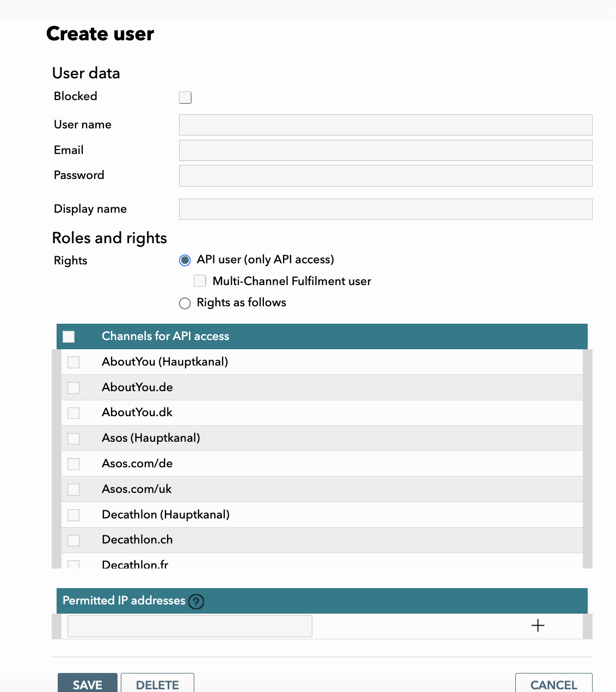Screen dimensions: 616x692
Task: Click into the Password field
Action: point(385,176)
